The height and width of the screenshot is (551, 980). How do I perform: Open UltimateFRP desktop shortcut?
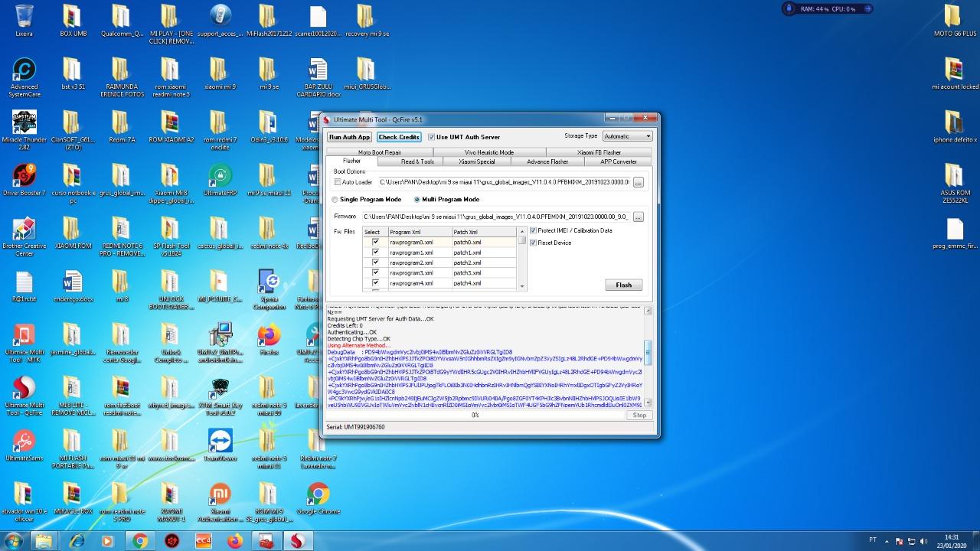tap(220, 180)
